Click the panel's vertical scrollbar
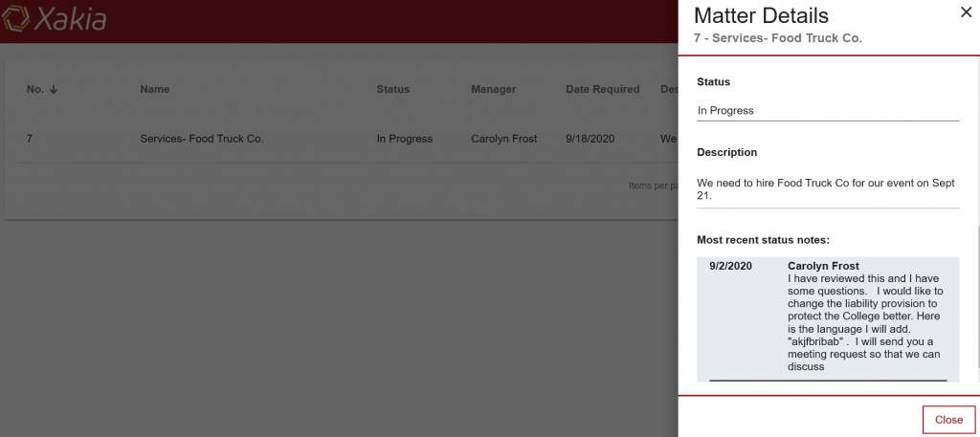Image resolution: width=980 pixels, height=437 pixels. pos(977,297)
